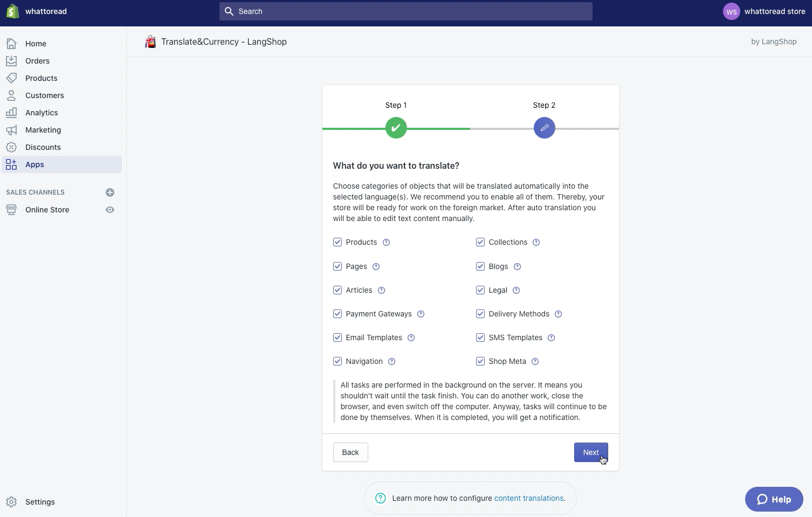Open the Products menu item

(61, 78)
